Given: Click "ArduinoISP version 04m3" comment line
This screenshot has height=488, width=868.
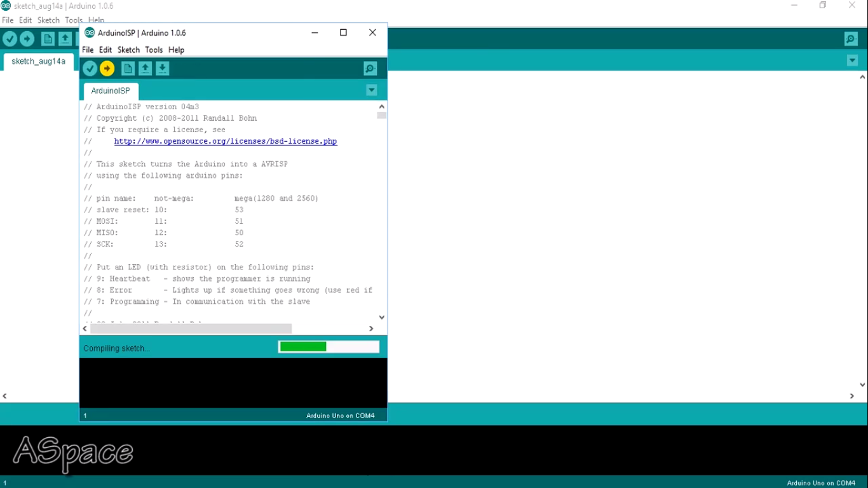Looking at the screenshot, I should 141,107.
